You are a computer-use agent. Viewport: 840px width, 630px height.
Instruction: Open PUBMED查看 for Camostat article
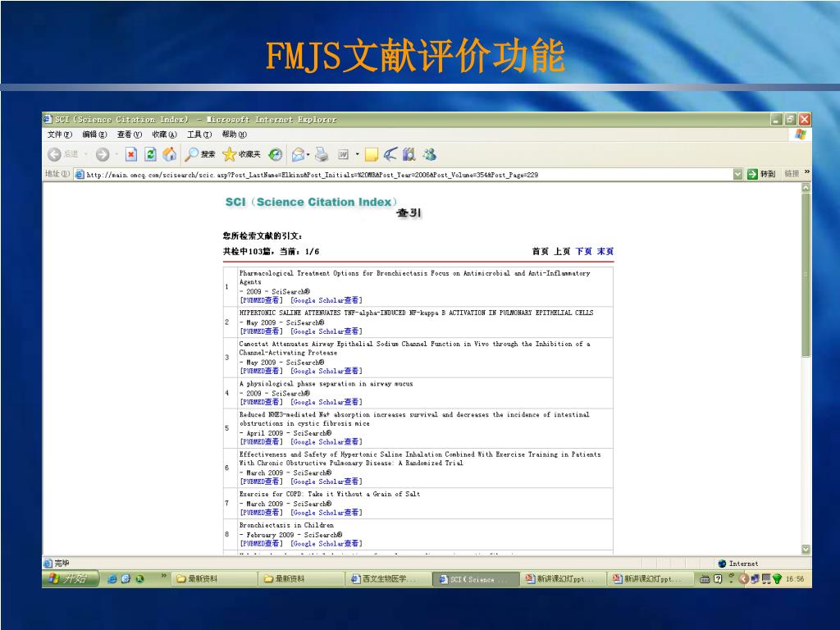[x=261, y=372]
